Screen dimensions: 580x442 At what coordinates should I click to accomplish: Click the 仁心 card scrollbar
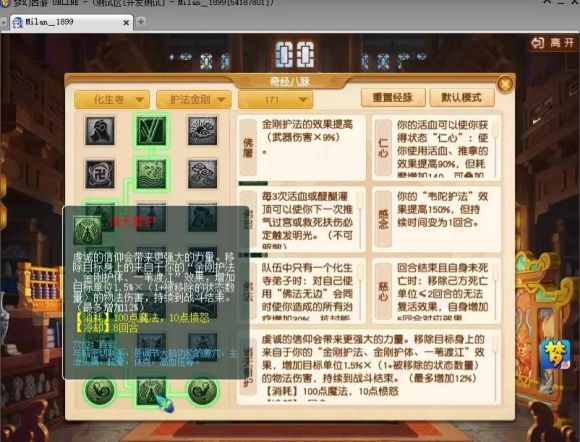pos(496,148)
